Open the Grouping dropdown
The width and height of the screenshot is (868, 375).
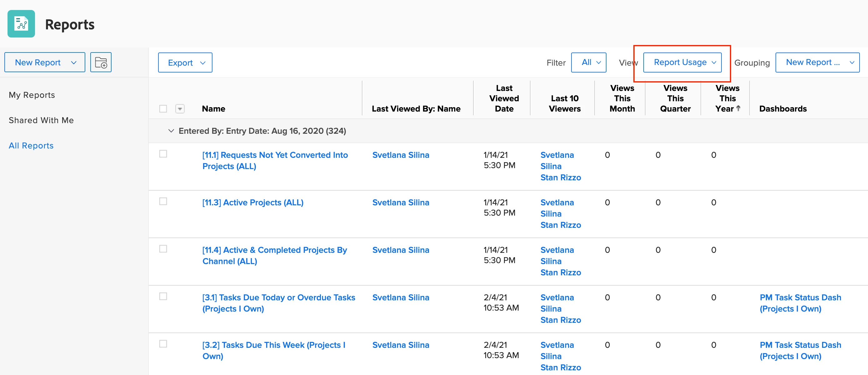[817, 62]
